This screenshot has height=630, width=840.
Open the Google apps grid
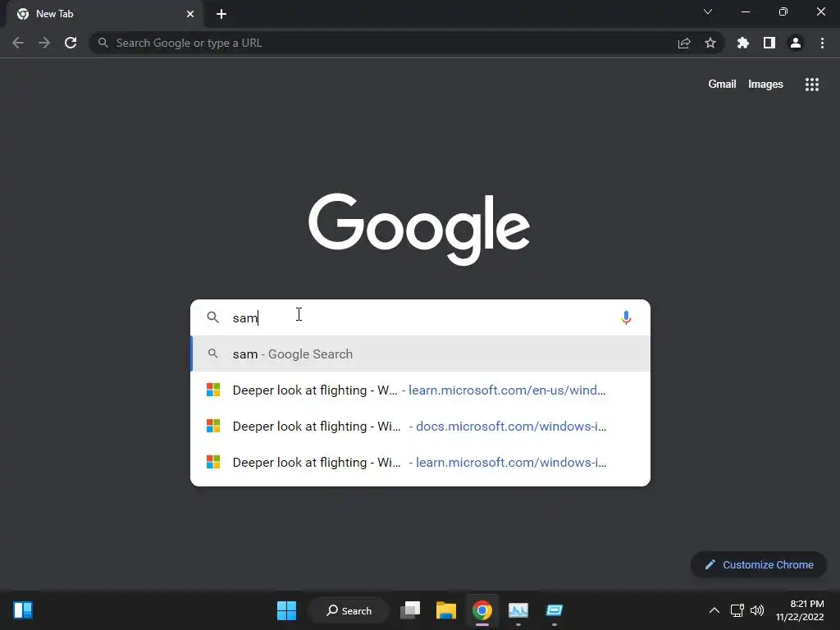[811, 84]
